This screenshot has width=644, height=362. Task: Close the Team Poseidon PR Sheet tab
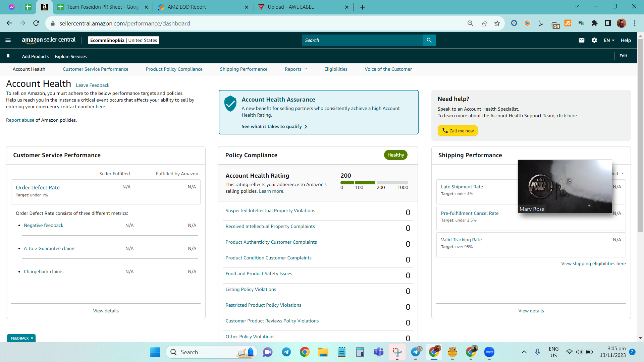[x=146, y=7]
